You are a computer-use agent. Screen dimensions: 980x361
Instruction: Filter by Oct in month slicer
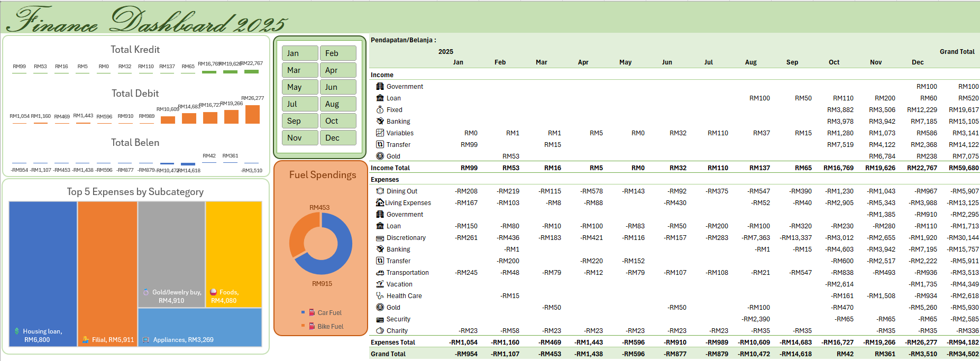point(338,121)
